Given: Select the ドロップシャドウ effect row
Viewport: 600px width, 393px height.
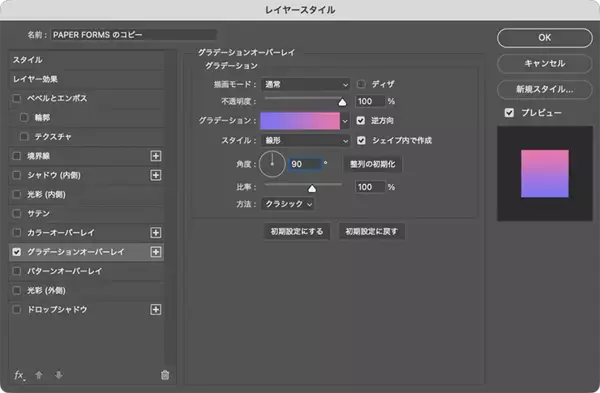Looking at the screenshot, I should (x=86, y=310).
